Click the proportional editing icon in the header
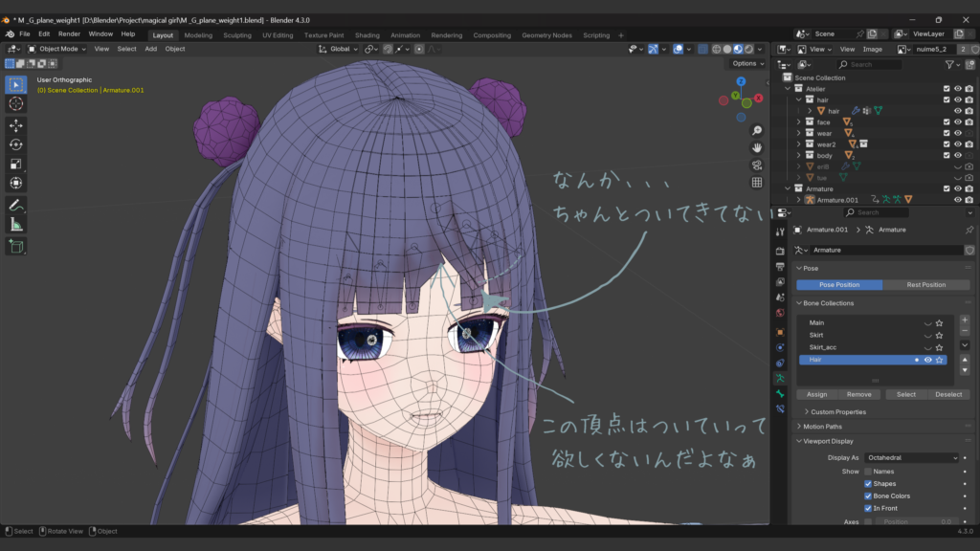Image resolution: width=980 pixels, height=551 pixels. coord(679,48)
